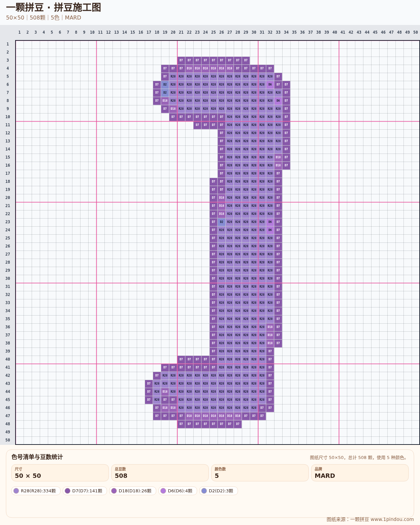420x525 pixels.
Task: Click the D18 bead in row 38
Action: [x=270, y=343]
